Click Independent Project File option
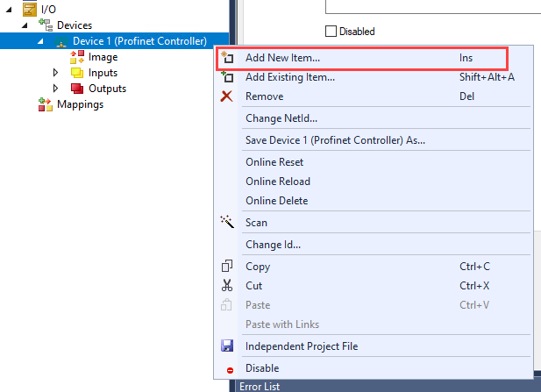 302,346
